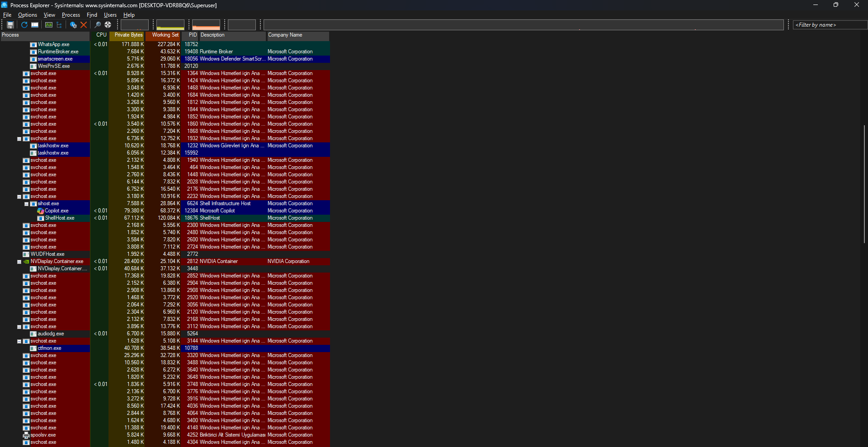Screen dimensions: 868x447
Task: Collapse the NVDisplay.Container.exe PID 2812 node
Action: 19,262
